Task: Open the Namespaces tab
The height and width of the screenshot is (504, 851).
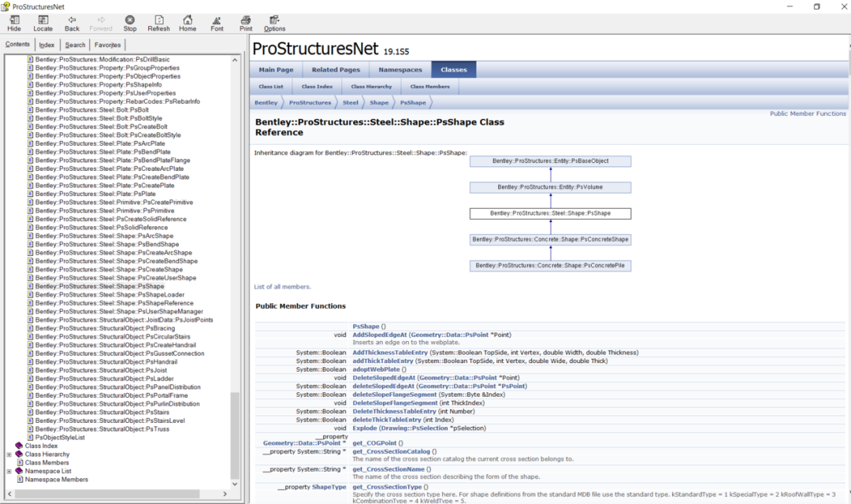Action: (x=400, y=69)
